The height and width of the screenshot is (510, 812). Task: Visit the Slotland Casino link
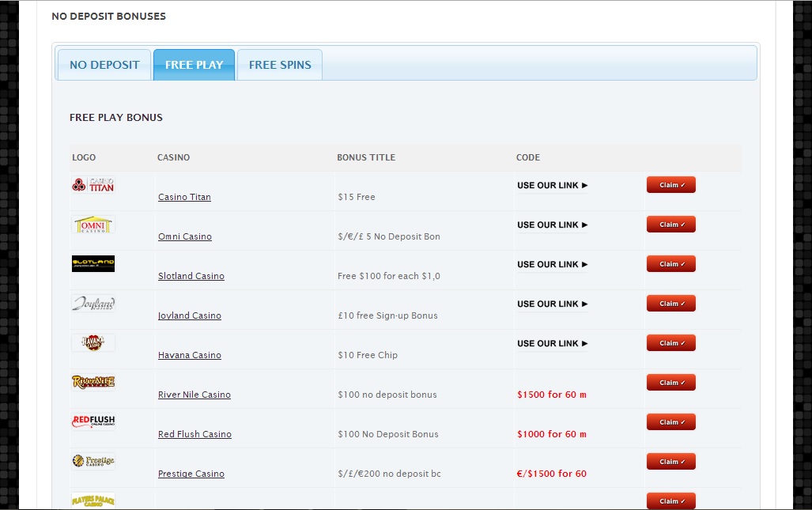[x=191, y=276]
